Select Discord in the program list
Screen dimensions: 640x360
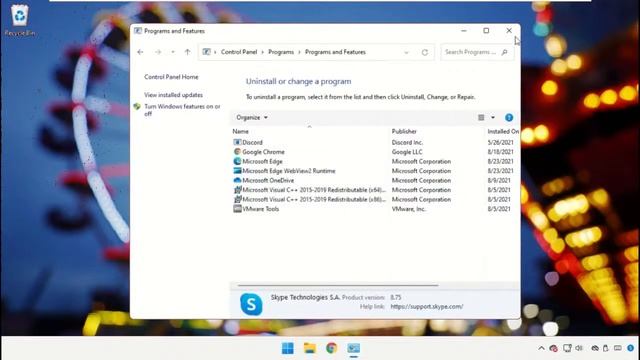pos(252,142)
